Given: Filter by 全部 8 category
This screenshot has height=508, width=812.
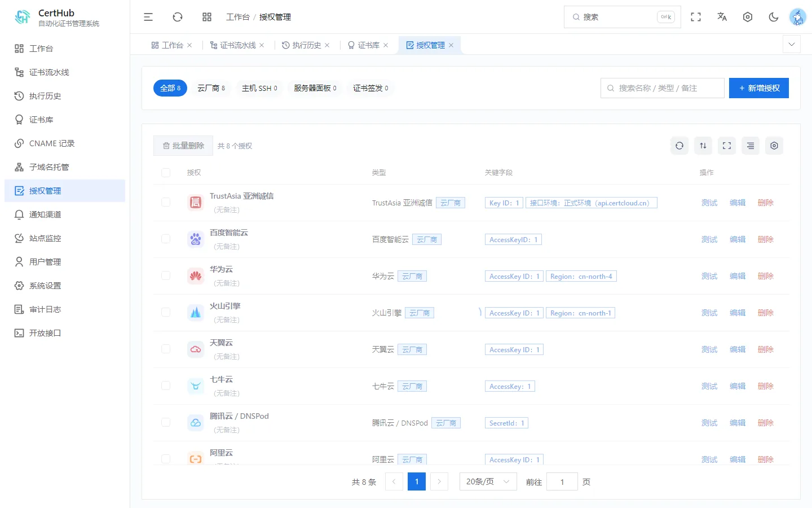Looking at the screenshot, I should (x=170, y=88).
